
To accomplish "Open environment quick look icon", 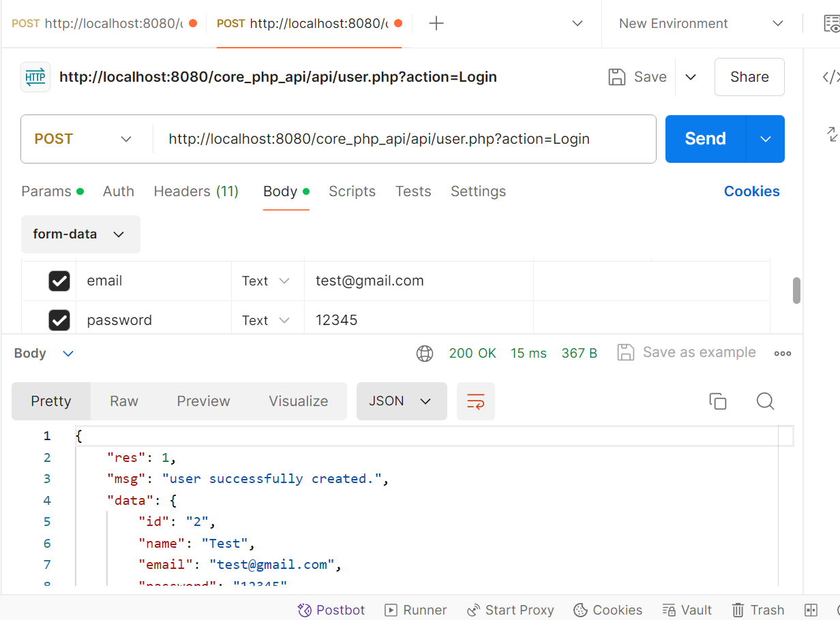I will (832, 24).
